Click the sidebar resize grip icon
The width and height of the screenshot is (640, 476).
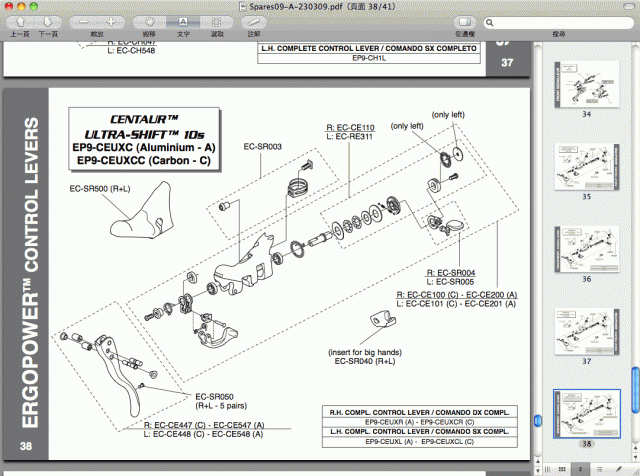547,469
